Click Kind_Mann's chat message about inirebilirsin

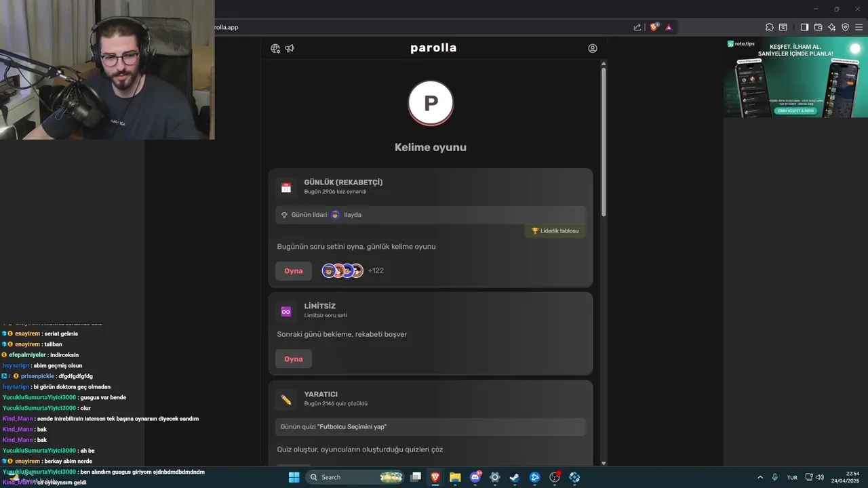[100, 419]
